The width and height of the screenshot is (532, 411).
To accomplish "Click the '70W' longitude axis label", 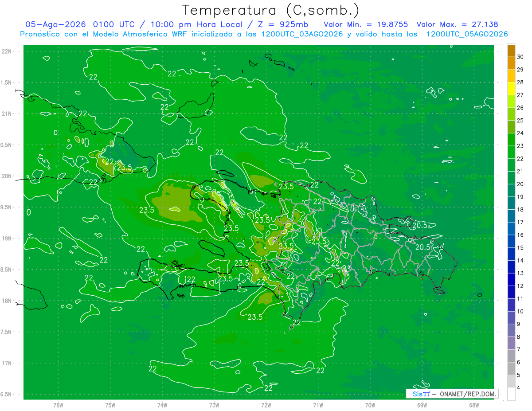I will tap(370, 405).
